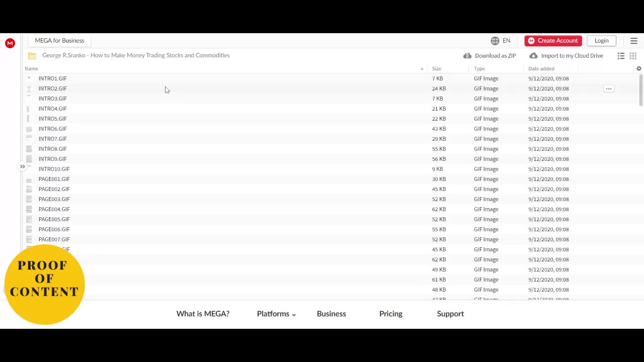Screen dimensions: 644x362
Task: Click the 29 KB size of INTRO7.GIF
Action: (x=439, y=139)
